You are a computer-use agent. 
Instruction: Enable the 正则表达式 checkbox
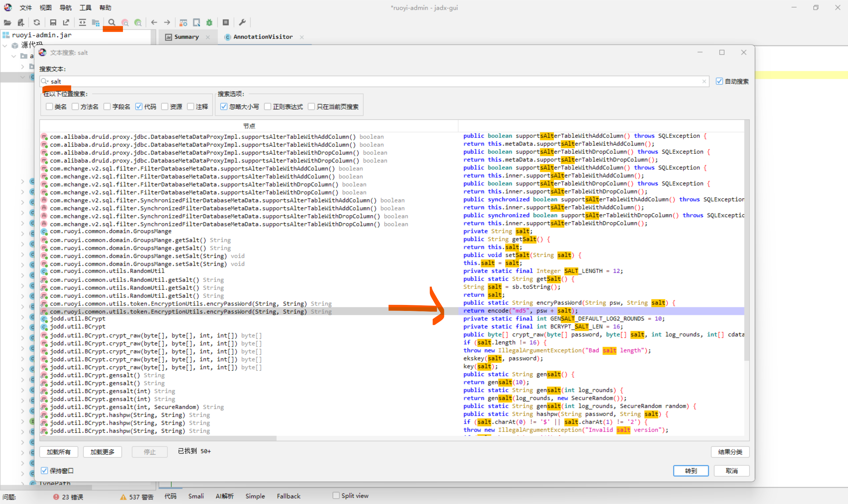click(x=268, y=107)
